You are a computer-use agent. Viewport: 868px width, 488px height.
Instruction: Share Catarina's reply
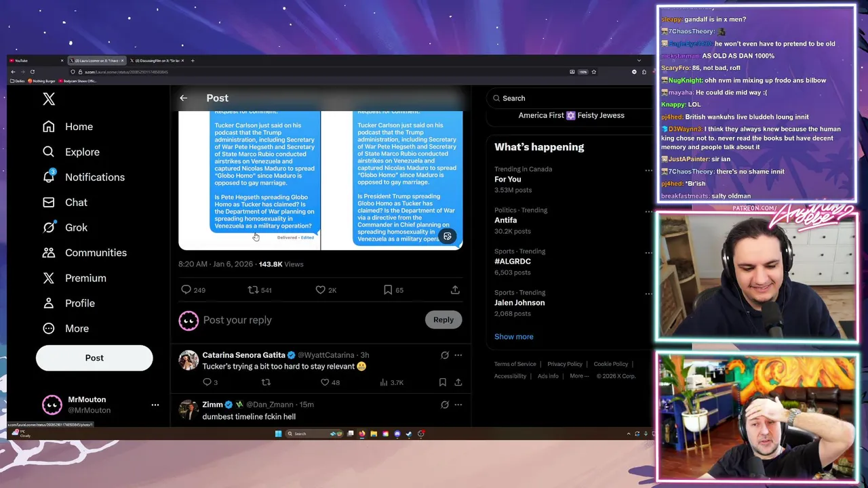tap(458, 382)
